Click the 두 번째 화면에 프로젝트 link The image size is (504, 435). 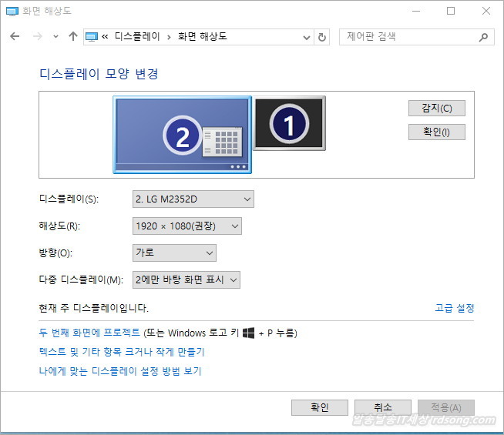[x=89, y=333]
